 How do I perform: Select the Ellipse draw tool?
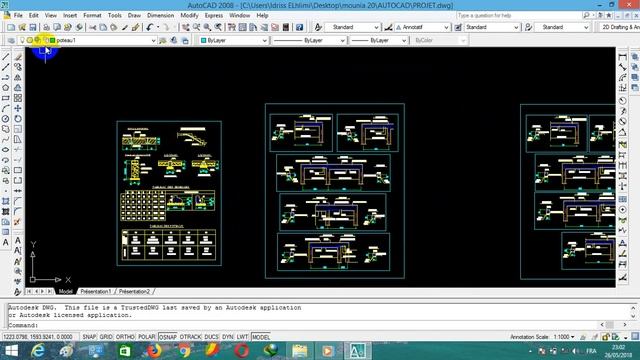point(6,150)
